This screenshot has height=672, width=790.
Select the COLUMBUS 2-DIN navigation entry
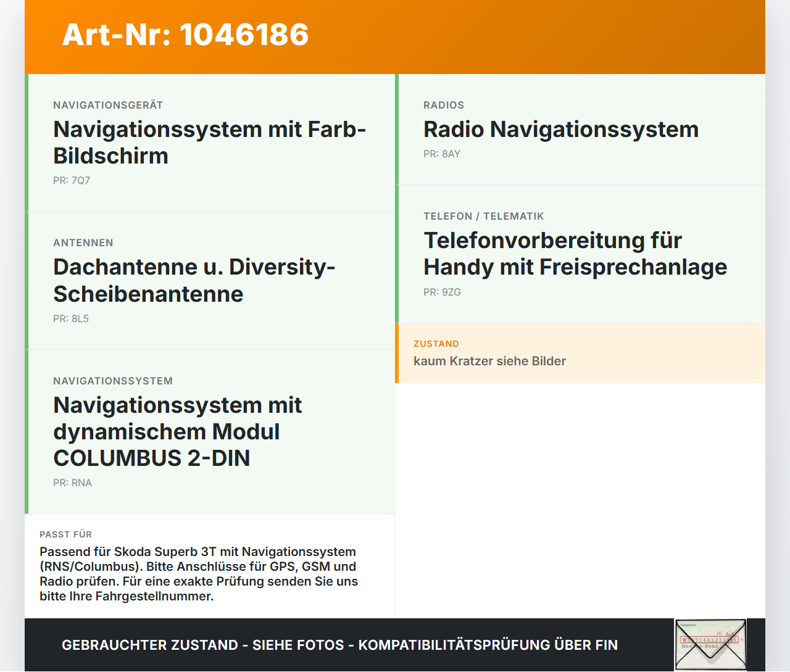pos(177,431)
